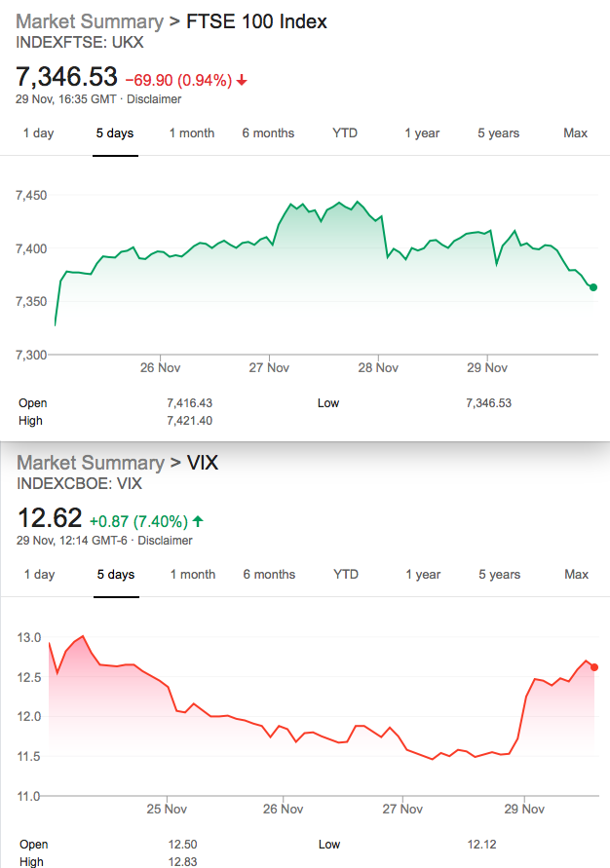Open the FTSE 5 years tab
Viewport: 610px width, 868px height.
coord(498,133)
